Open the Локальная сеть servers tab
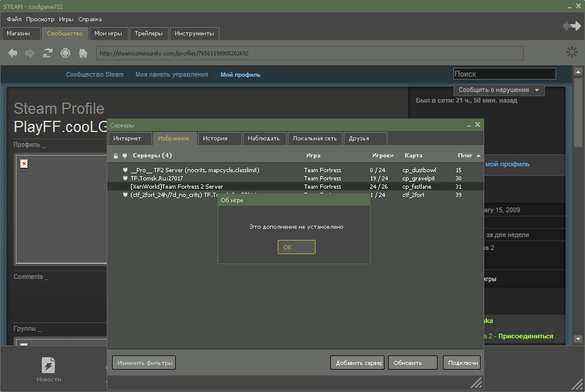The image size is (585, 392). point(315,139)
